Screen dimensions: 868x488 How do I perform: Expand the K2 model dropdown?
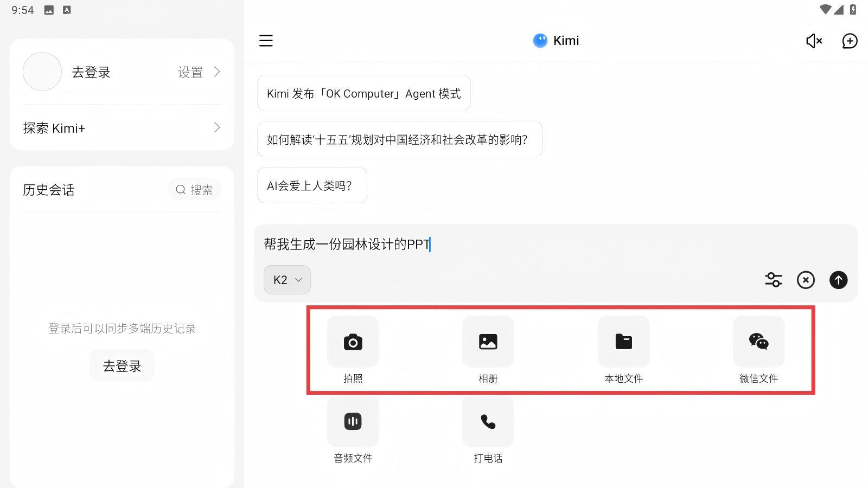tap(287, 280)
